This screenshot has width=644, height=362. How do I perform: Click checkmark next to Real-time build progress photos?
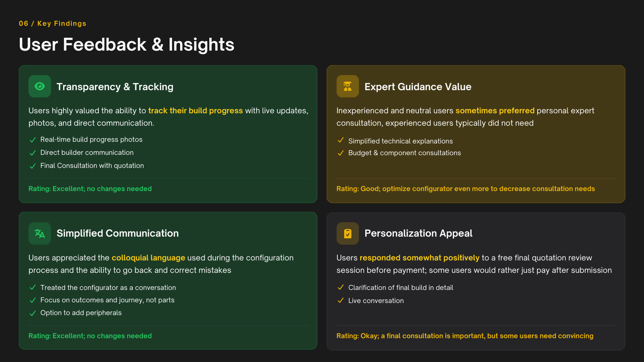point(33,140)
